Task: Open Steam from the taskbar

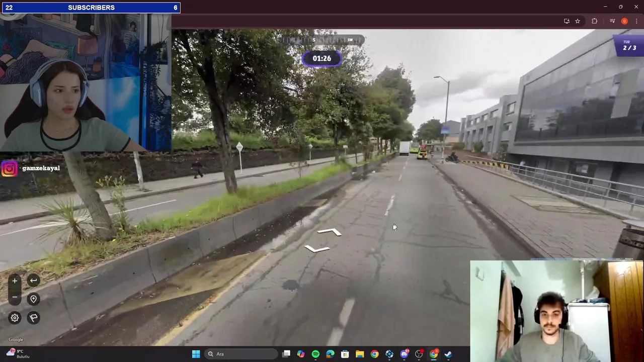Action: (448, 354)
